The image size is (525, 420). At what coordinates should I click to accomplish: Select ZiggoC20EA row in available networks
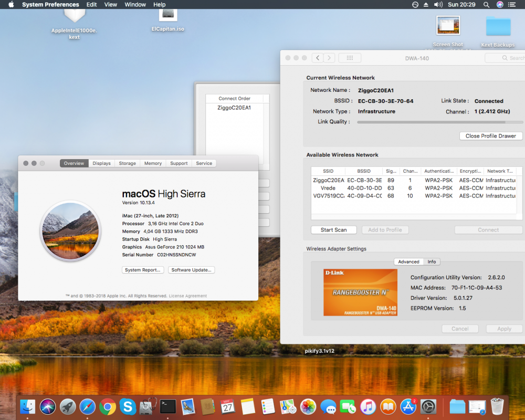coord(414,180)
